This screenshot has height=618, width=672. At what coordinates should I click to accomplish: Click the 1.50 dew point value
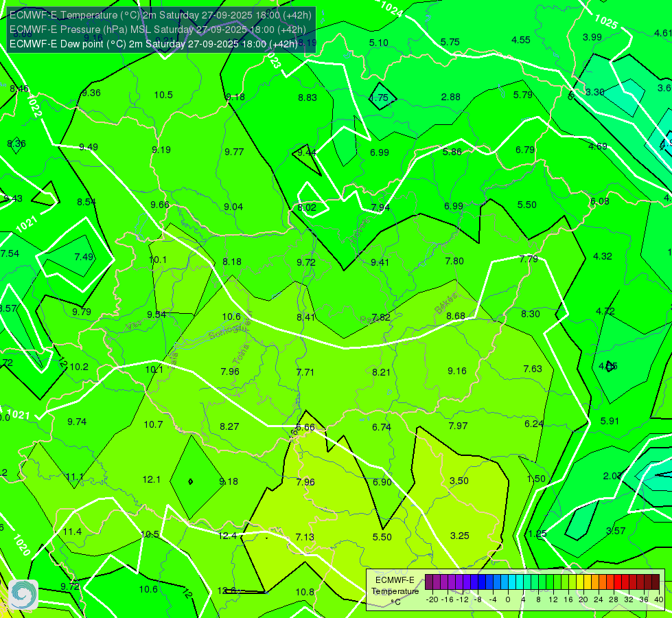536,479
